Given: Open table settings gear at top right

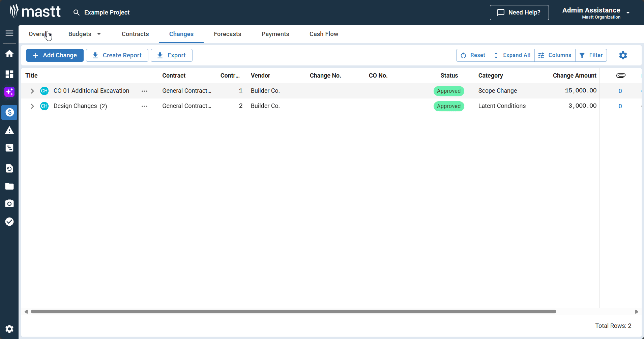Looking at the screenshot, I should [623, 55].
